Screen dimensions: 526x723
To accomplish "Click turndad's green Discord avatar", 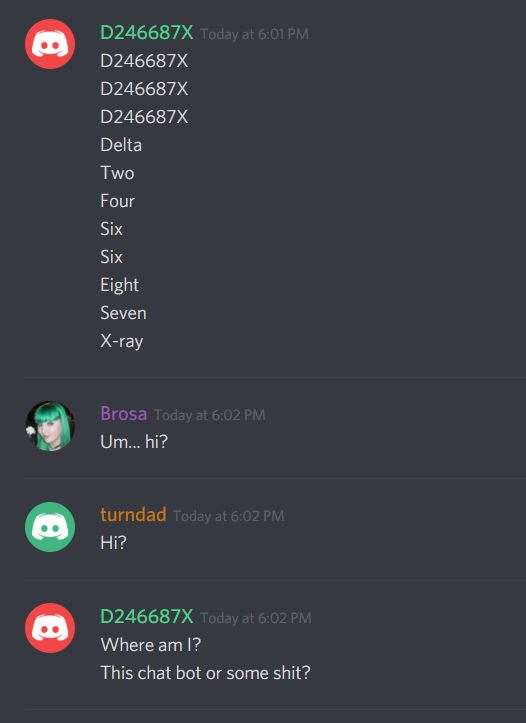I will 50,527.
